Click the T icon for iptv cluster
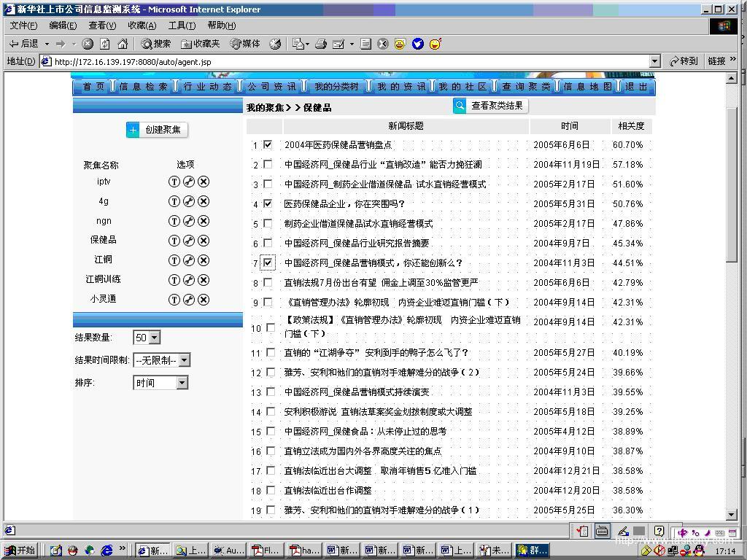This screenshot has height=560, width=747. [x=174, y=182]
